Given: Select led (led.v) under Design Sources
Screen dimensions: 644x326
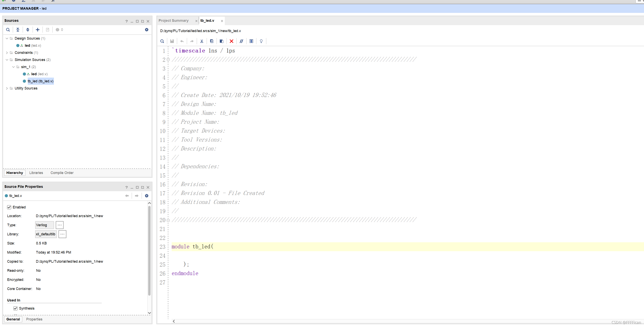Looking at the screenshot, I should click(x=33, y=46).
